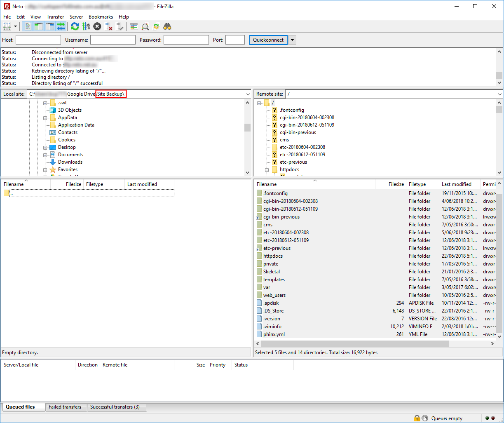504x423 pixels.
Task: Toggle directory comparison
Action: [x=145, y=26]
